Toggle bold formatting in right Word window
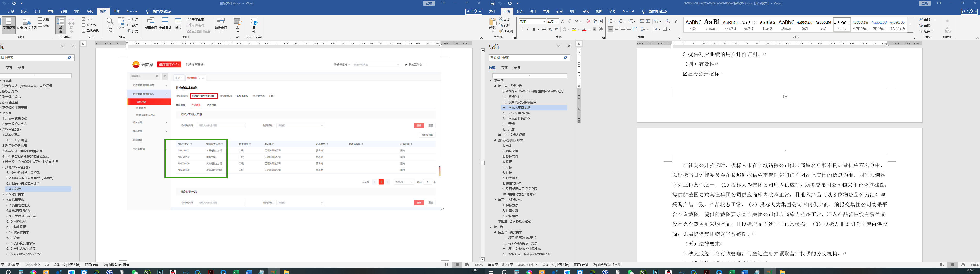 [x=521, y=29]
